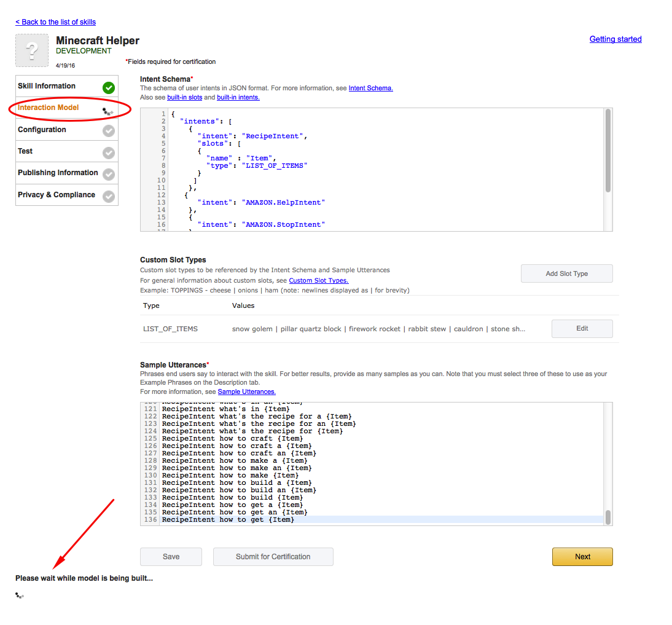
Task: Click the LIST_OF_ITEMS type cell in table
Action: tap(171, 329)
